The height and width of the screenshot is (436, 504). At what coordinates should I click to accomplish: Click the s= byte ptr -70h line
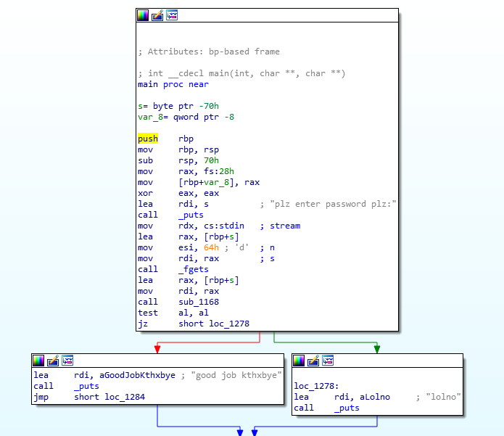[178, 106]
